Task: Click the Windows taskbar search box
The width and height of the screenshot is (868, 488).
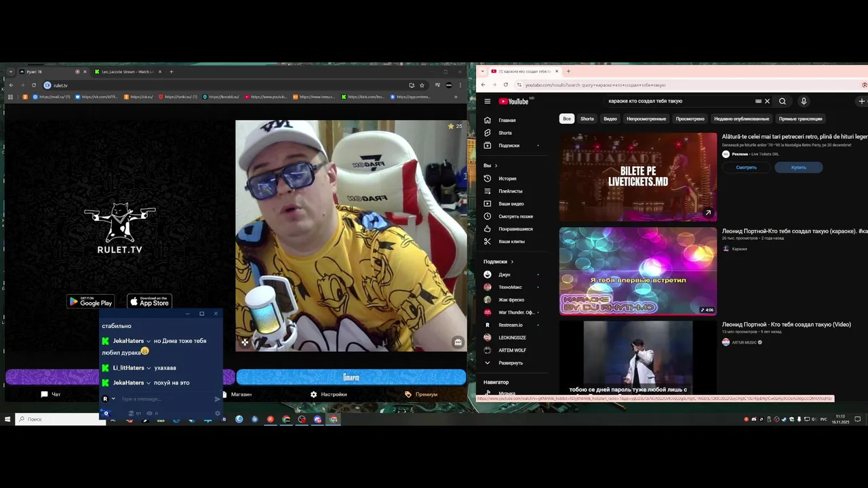Action: tap(60, 419)
